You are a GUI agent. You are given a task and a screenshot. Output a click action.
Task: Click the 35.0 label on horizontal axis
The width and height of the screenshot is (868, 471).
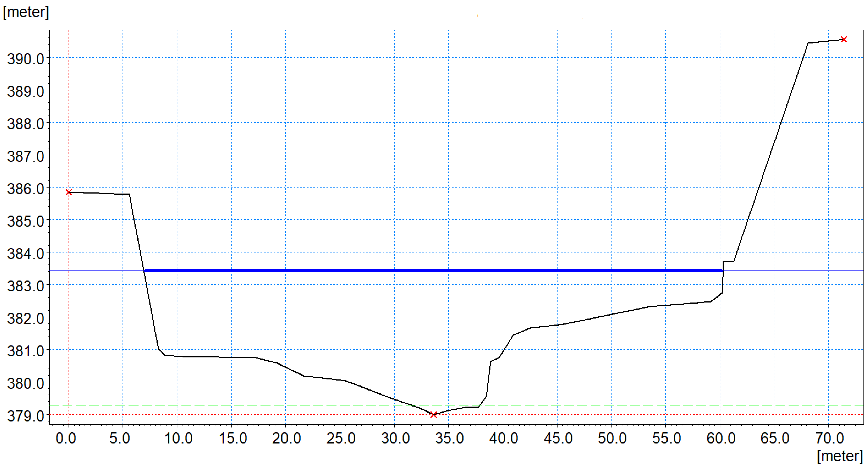click(x=449, y=438)
